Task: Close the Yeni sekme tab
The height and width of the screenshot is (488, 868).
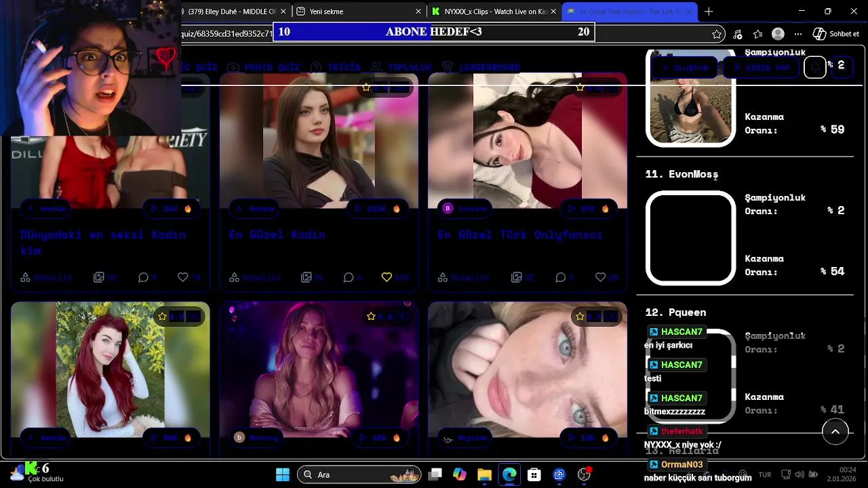Action: click(x=418, y=12)
